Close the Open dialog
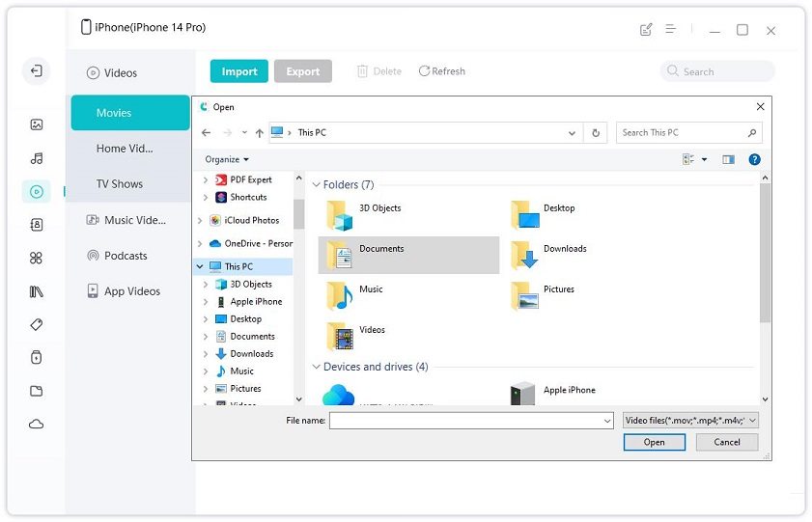Screen dimensions: 812x522 coord(760,106)
